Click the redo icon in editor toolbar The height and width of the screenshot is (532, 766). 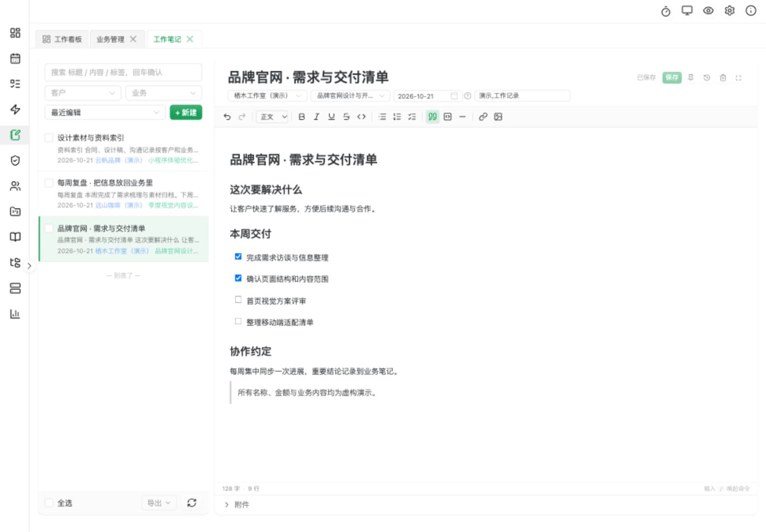tap(242, 117)
